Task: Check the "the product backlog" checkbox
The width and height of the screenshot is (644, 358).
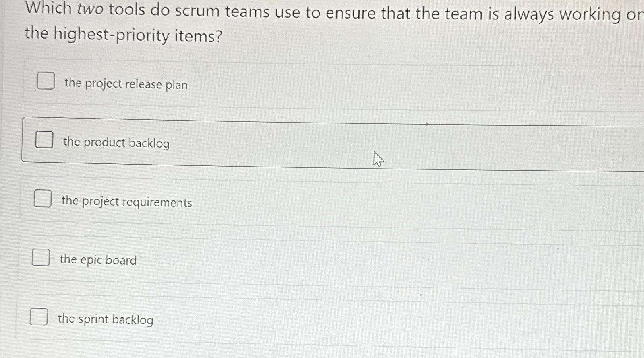Action: (x=44, y=140)
